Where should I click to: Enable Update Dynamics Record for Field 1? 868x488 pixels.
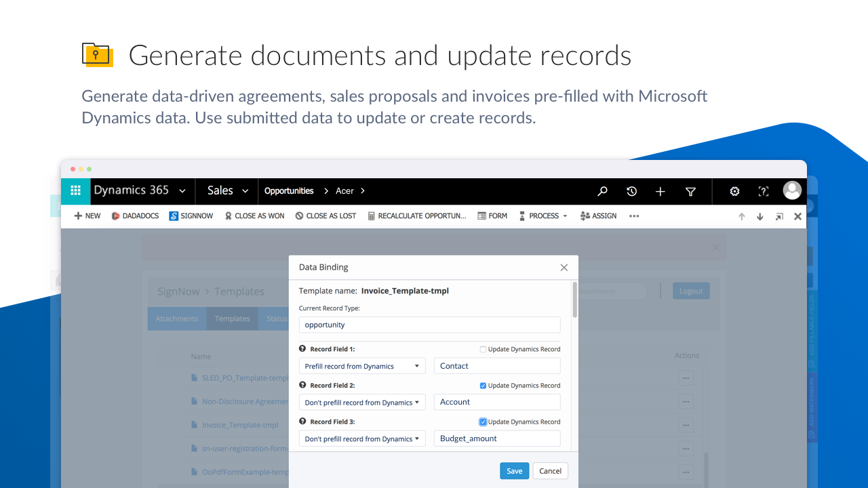click(483, 349)
